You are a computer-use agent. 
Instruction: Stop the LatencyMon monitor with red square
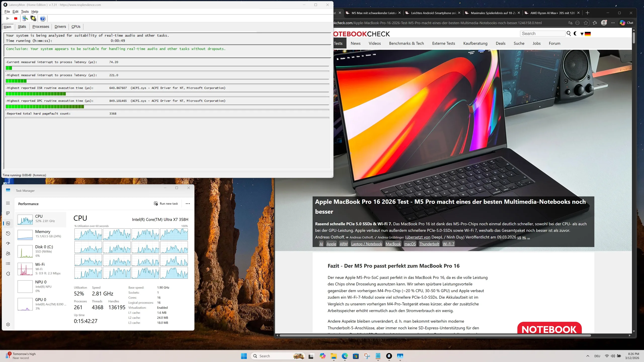(16, 18)
